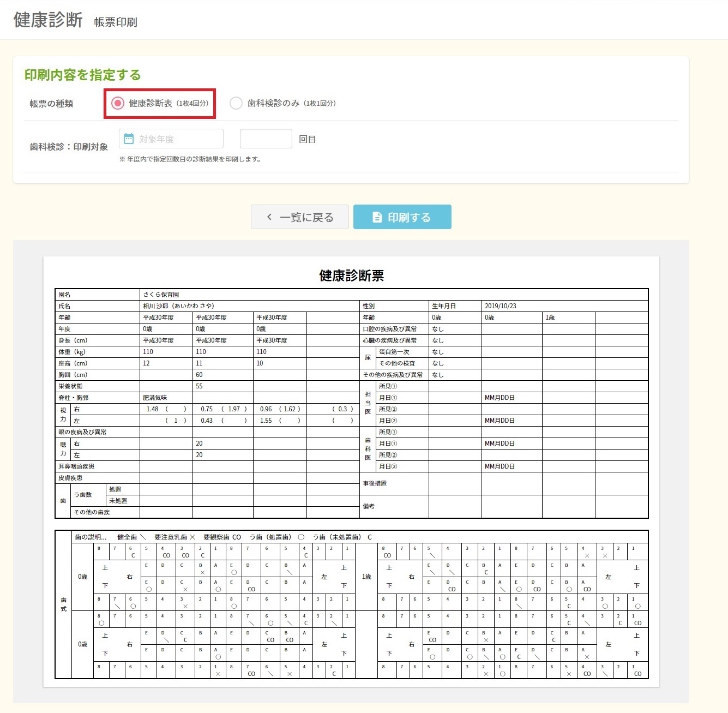Click the う歯（未処置歯）C legend entry

342,537
